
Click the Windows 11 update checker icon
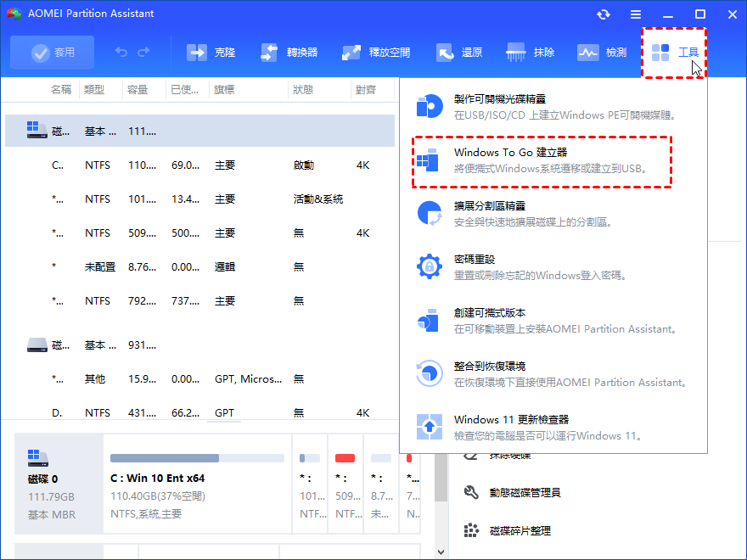[430, 427]
